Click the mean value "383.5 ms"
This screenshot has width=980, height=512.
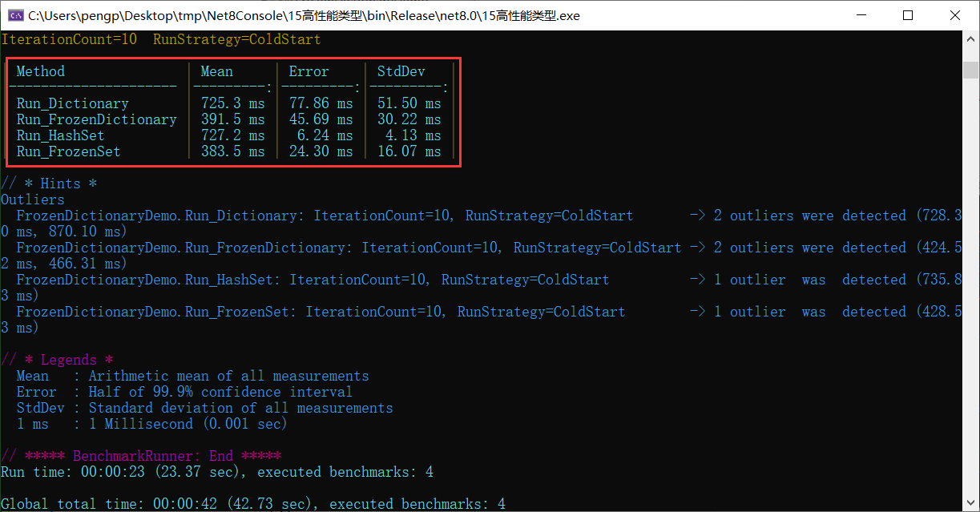[x=232, y=151]
